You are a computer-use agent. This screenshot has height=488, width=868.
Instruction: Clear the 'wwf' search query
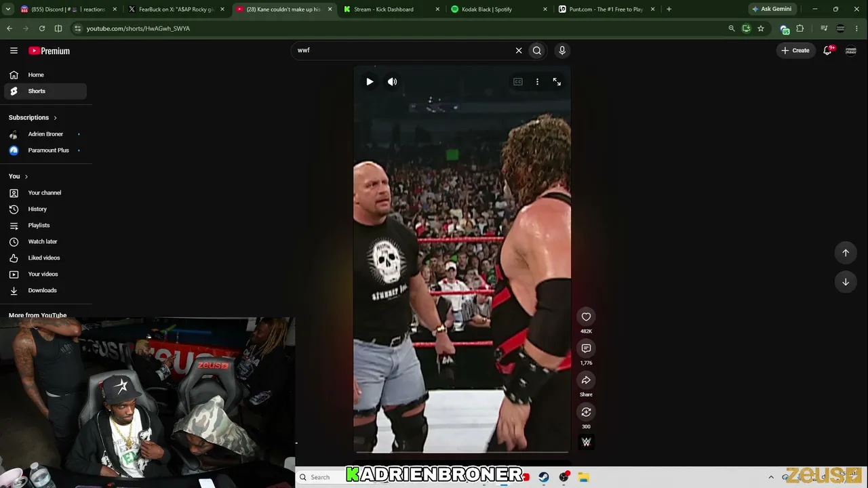pos(519,50)
